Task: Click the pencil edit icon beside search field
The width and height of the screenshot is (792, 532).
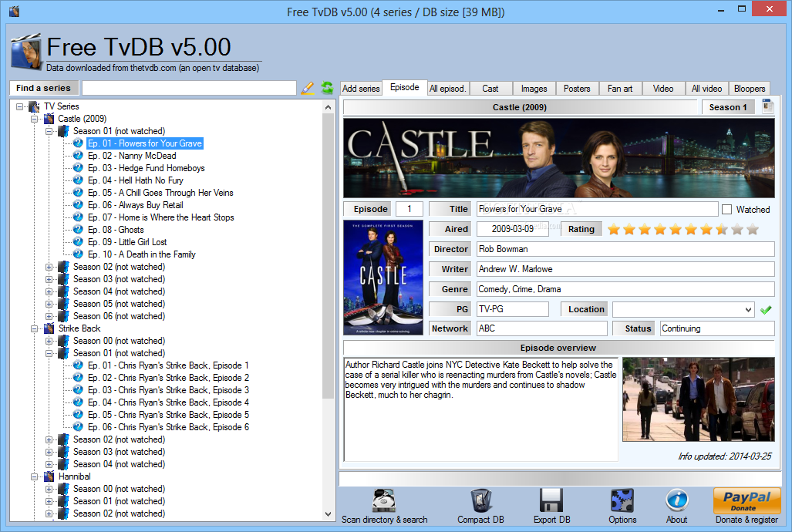Action: coord(307,88)
